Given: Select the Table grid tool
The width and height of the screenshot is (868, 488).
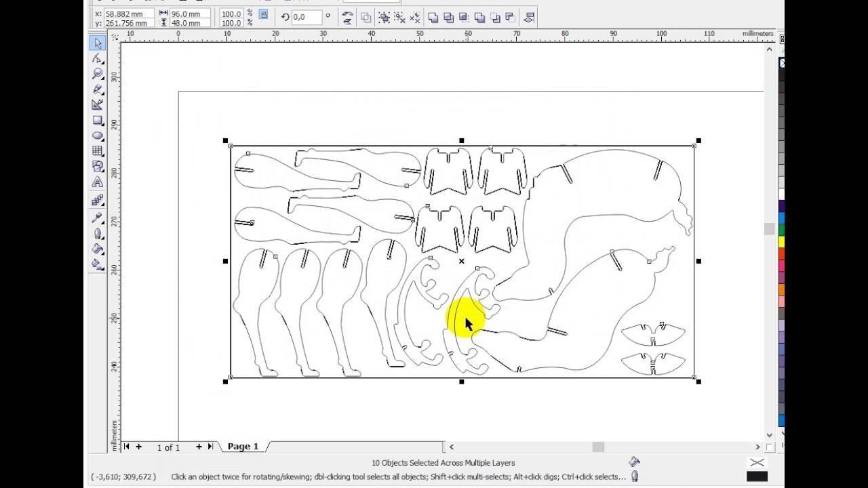Looking at the screenshot, I should pos(98,151).
